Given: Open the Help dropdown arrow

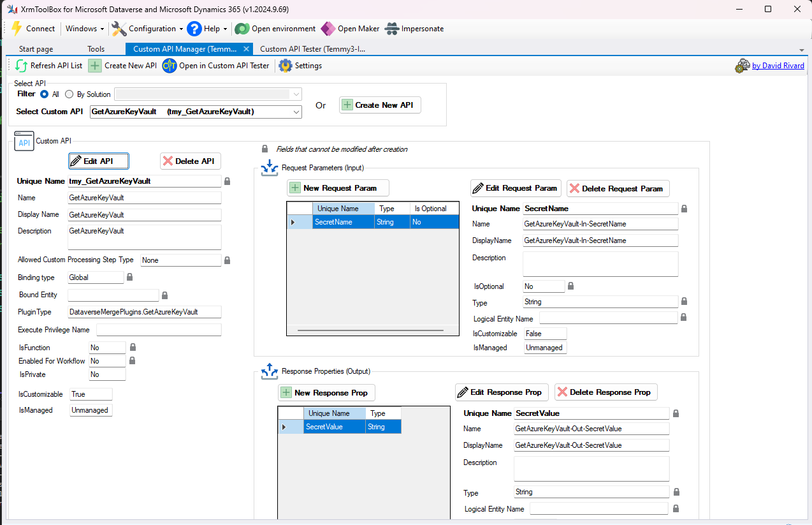Looking at the screenshot, I should [225, 29].
